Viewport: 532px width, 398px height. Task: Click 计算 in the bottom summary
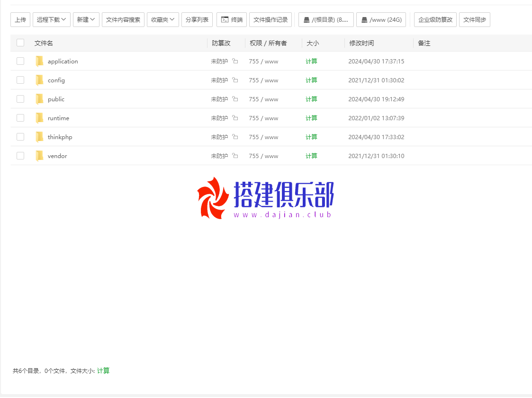coord(103,371)
